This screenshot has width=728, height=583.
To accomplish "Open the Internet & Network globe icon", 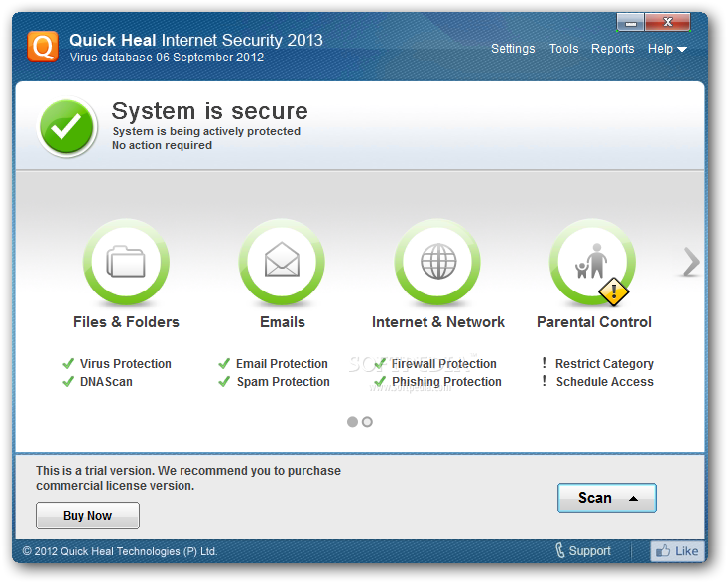I will pyautogui.click(x=437, y=262).
